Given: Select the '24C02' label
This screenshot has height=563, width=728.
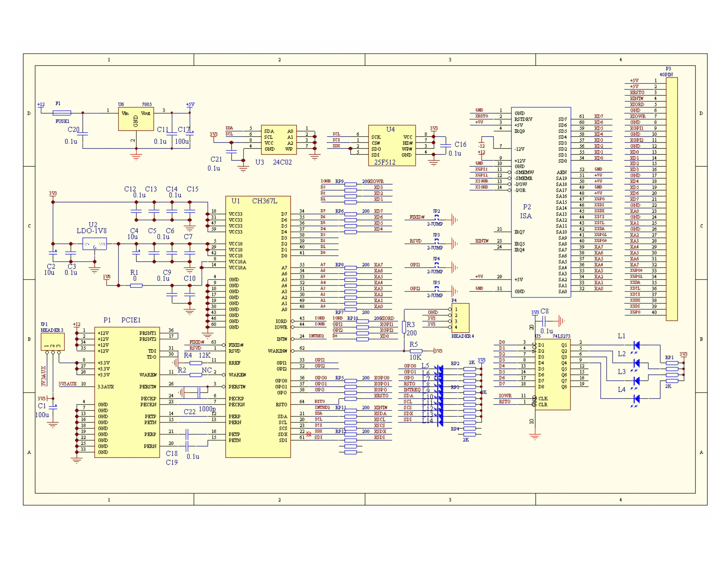Looking at the screenshot, I should pos(282,162).
